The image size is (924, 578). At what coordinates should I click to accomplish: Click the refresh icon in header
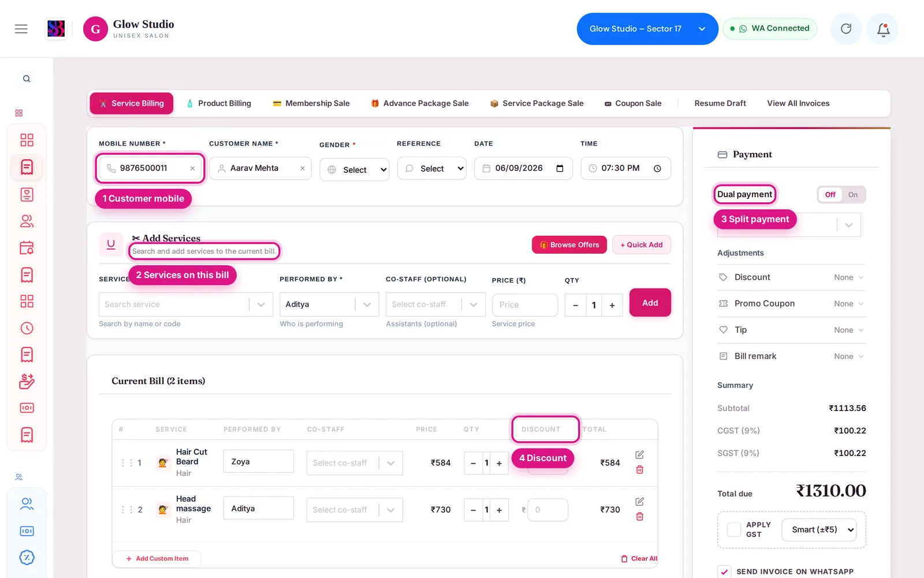point(846,29)
